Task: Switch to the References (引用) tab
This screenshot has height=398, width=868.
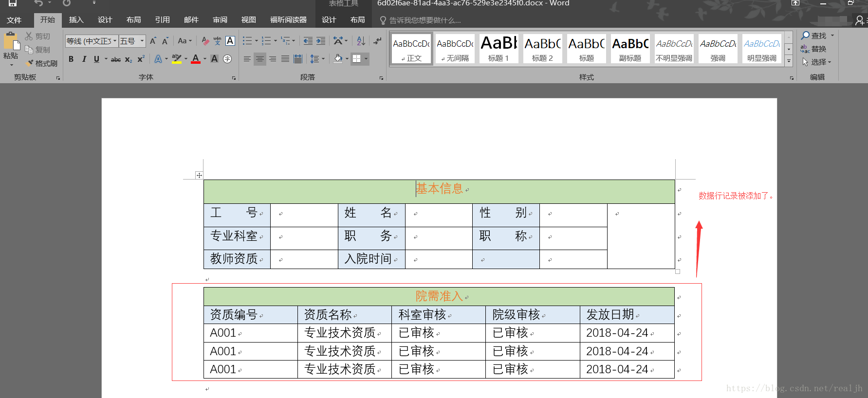Action: [163, 20]
